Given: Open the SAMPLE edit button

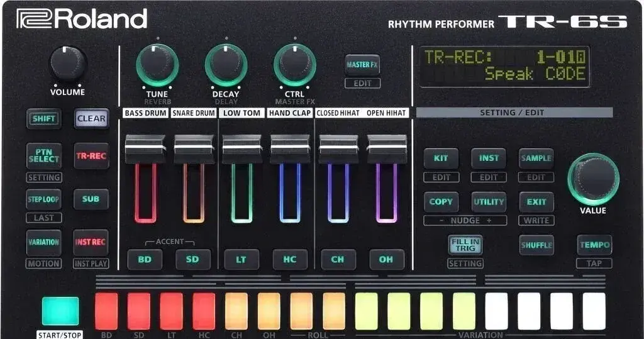Looking at the screenshot, I should 536,158.
